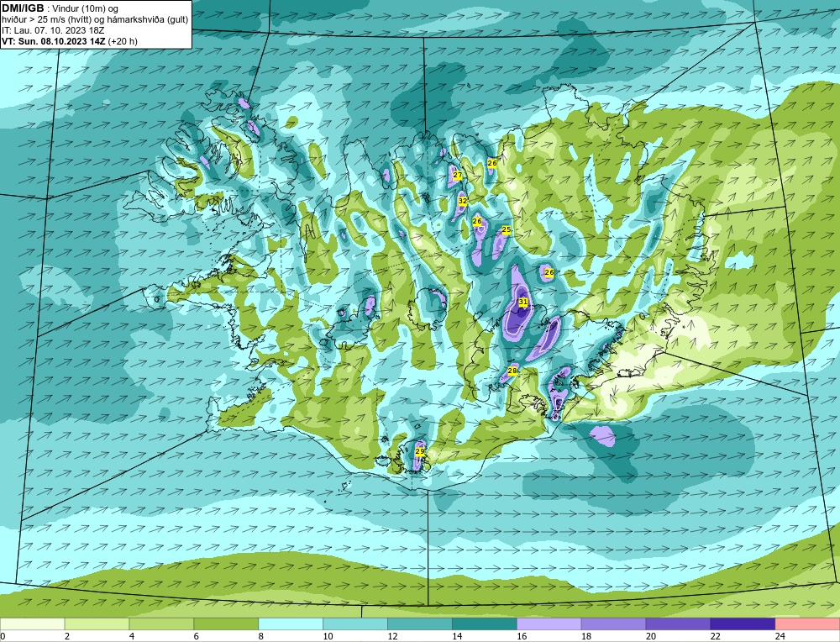840x642 pixels.
Task: Click the legend swatch between 4 and 6
Action: tap(161, 624)
